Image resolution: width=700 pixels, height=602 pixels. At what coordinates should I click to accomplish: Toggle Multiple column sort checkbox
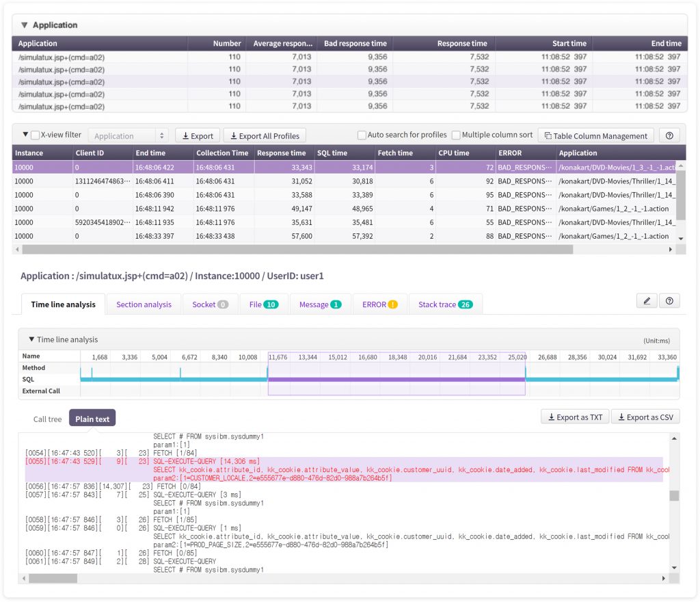coord(456,135)
